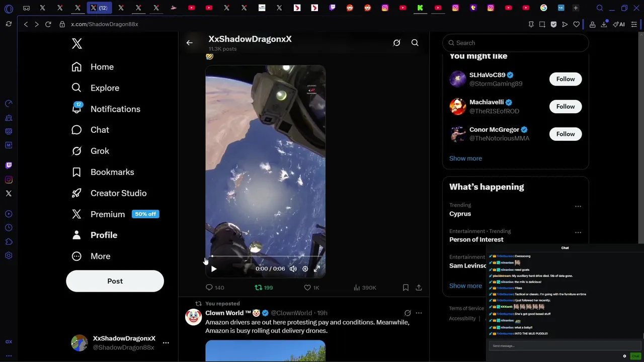
Task: Open Premium 50% off offer
Action: [115, 214]
